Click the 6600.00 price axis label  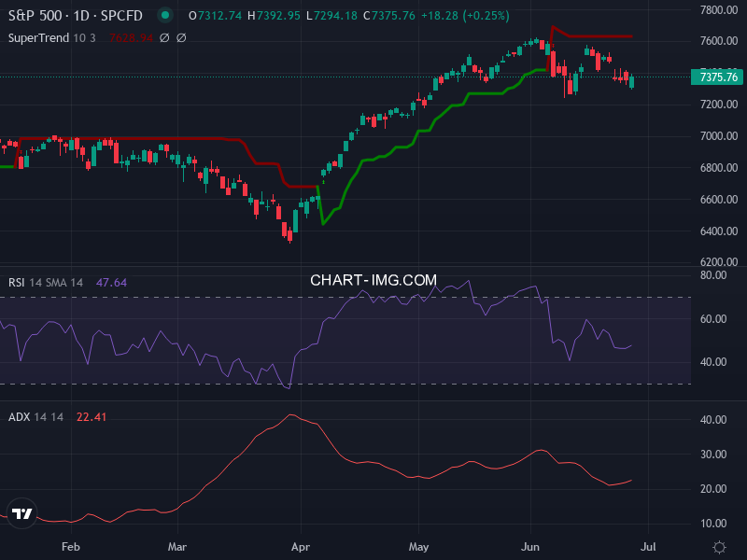point(719,200)
